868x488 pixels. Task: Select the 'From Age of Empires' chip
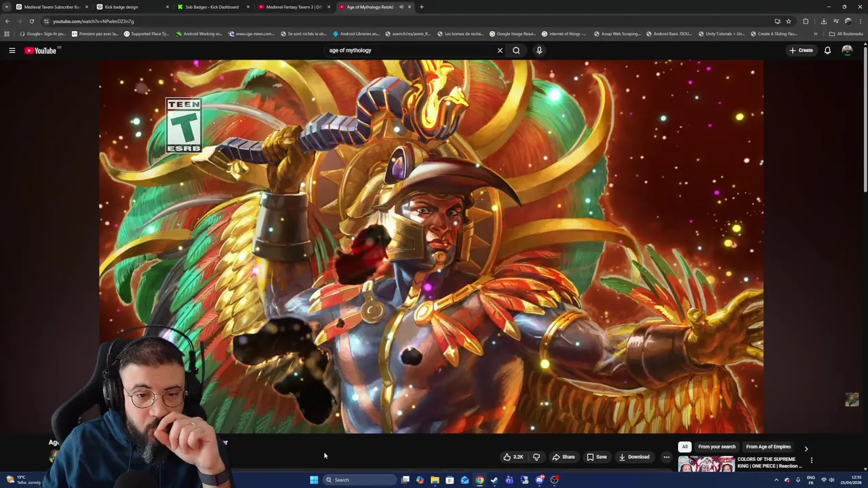(768, 447)
